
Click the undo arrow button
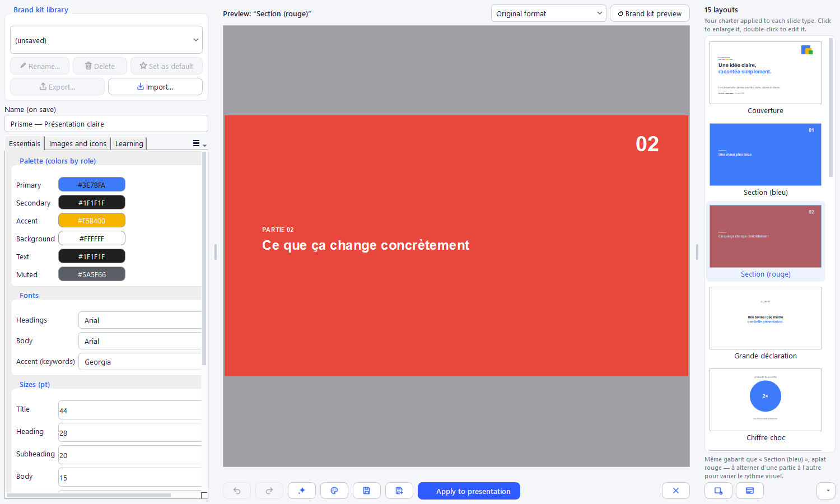237,491
